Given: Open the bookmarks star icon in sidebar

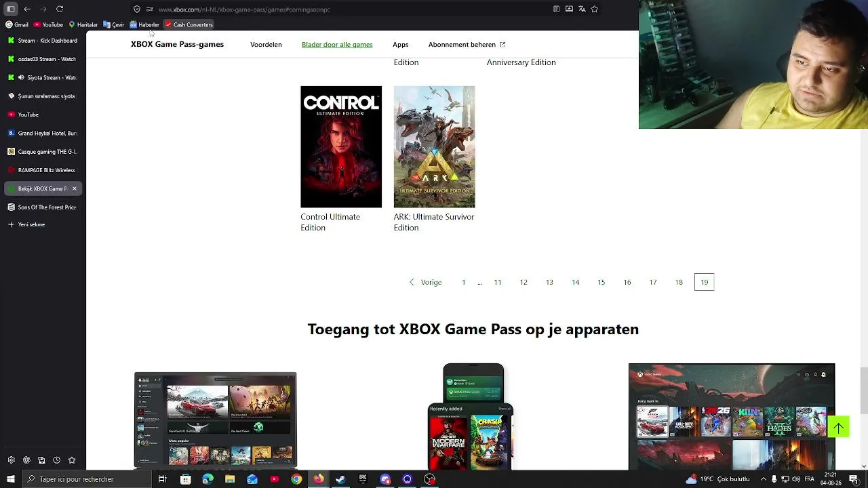Looking at the screenshot, I should point(72,460).
